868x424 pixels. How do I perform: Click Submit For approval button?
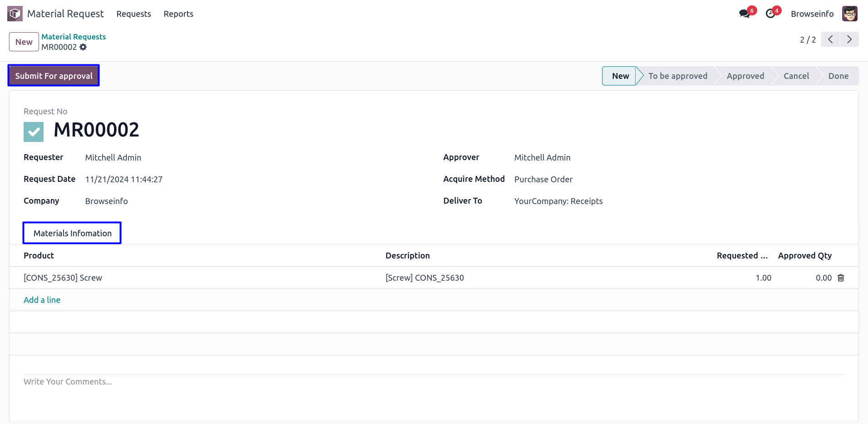[54, 76]
